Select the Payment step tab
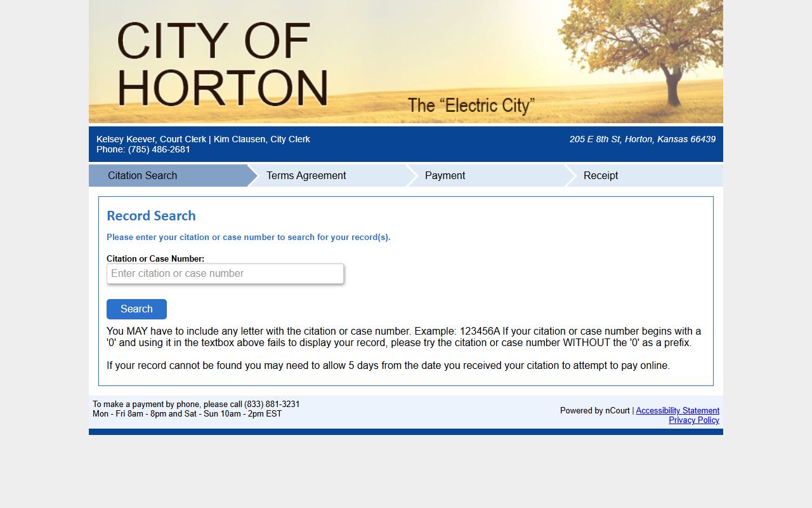The width and height of the screenshot is (812, 508). point(485,175)
